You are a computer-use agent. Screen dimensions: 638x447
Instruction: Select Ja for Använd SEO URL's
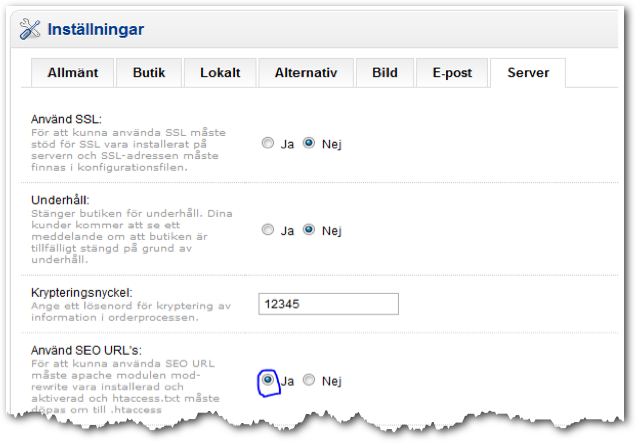tap(268, 380)
